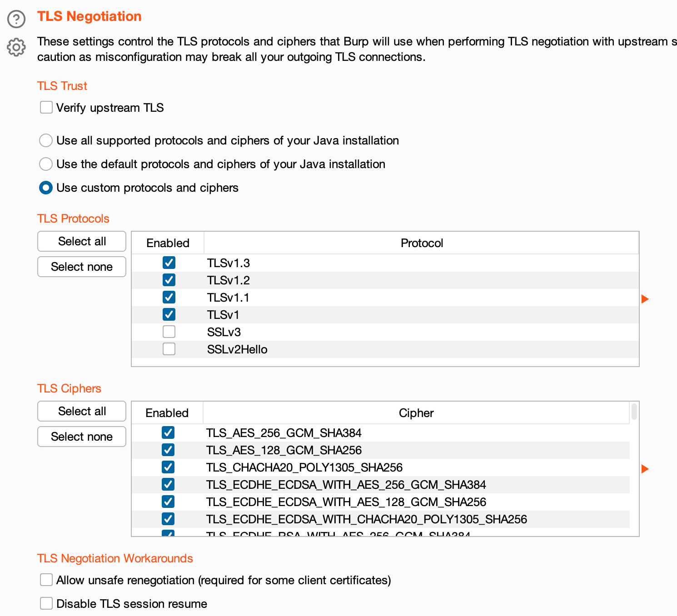Viewport: 677px width, 616px height.
Task: Uncheck TLS_CHACHA20_POLY1305_SHA256 cipher
Action: pyautogui.click(x=168, y=467)
